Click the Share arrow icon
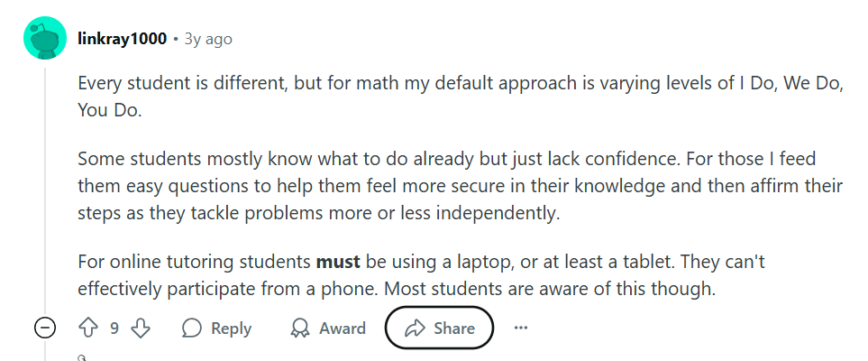868x361 pixels. 415,329
